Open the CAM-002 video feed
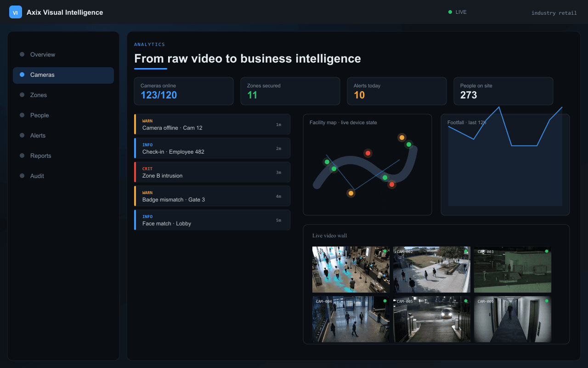 coord(432,270)
